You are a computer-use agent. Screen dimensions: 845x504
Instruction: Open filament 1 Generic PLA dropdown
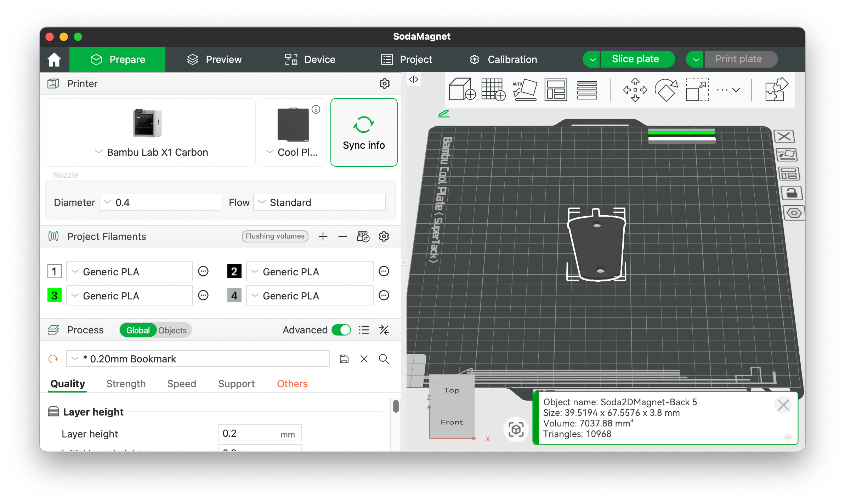pyautogui.click(x=130, y=271)
